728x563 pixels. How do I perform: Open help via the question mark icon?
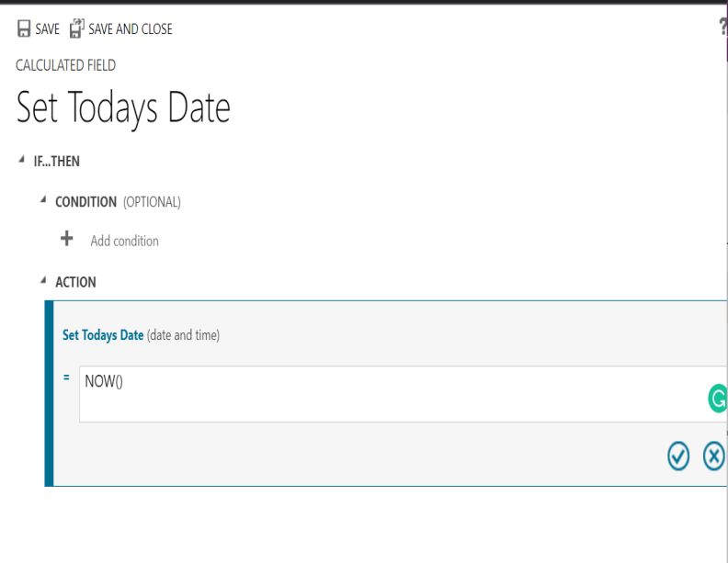tap(723, 28)
